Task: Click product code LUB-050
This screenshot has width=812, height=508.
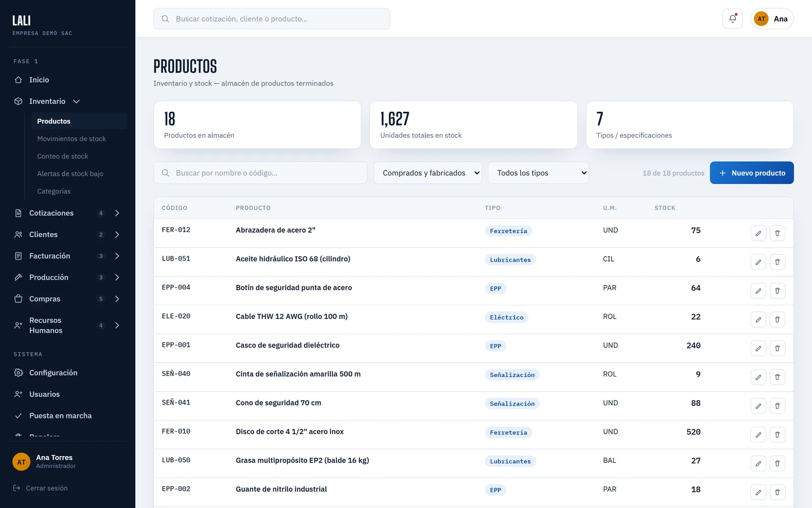Action: (x=176, y=460)
